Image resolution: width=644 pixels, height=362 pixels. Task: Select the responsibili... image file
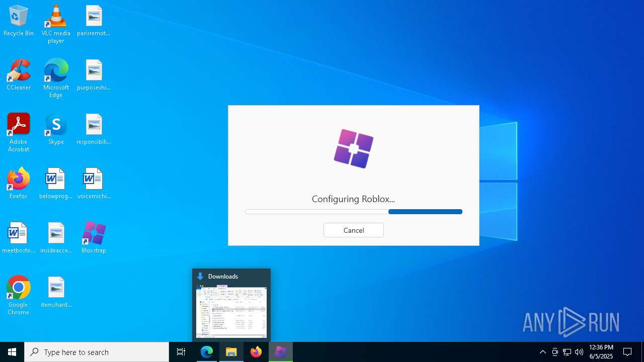click(x=94, y=130)
